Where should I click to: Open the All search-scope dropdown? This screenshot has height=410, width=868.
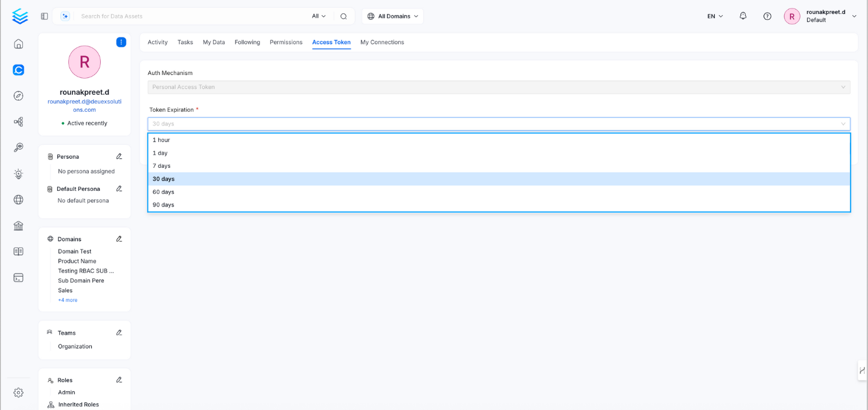coord(319,16)
